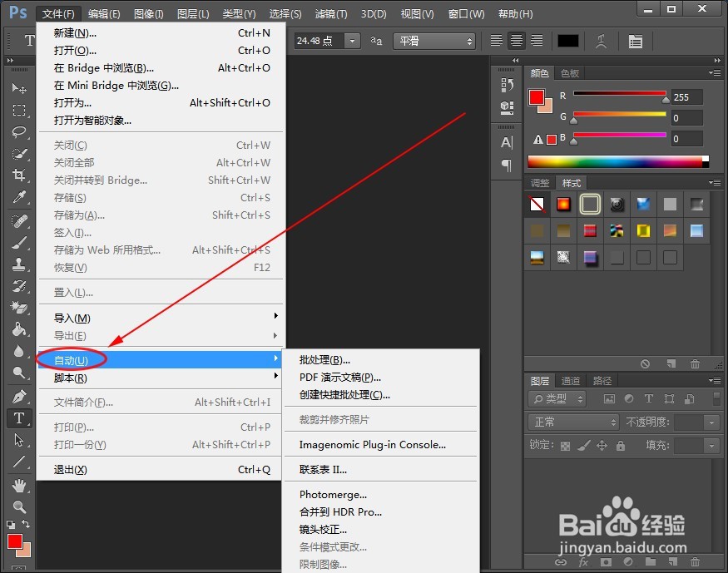Open the Color panel flyout menu
Screen dimensions: 728x573
(x=715, y=73)
